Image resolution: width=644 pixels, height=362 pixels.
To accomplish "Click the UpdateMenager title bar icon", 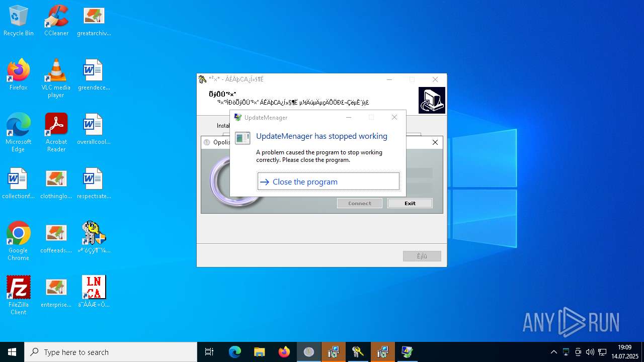I will pyautogui.click(x=238, y=117).
